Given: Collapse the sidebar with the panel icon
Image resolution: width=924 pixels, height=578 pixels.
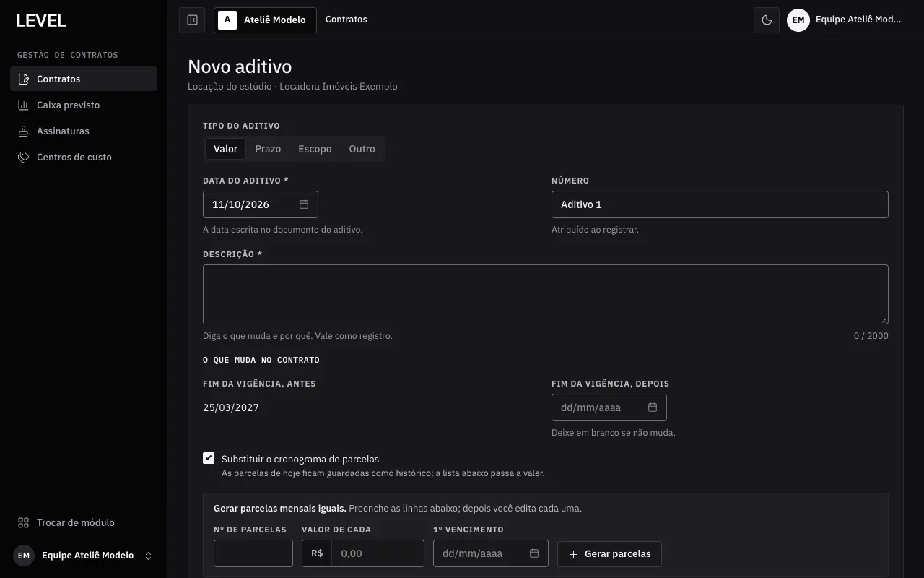Looking at the screenshot, I should coord(192,20).
